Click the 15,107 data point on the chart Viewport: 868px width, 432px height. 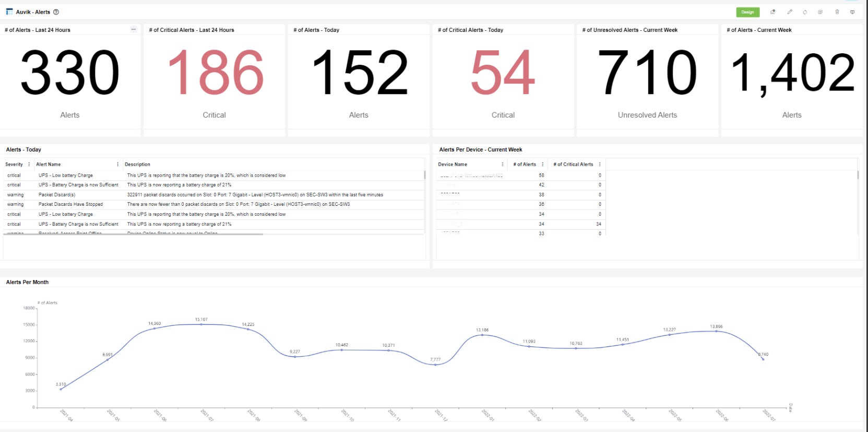tap(201, 324)
